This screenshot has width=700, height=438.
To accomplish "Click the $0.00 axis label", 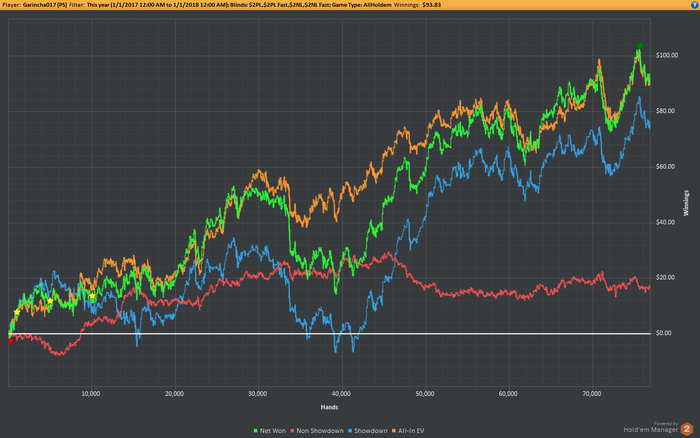I will (664, 333).
